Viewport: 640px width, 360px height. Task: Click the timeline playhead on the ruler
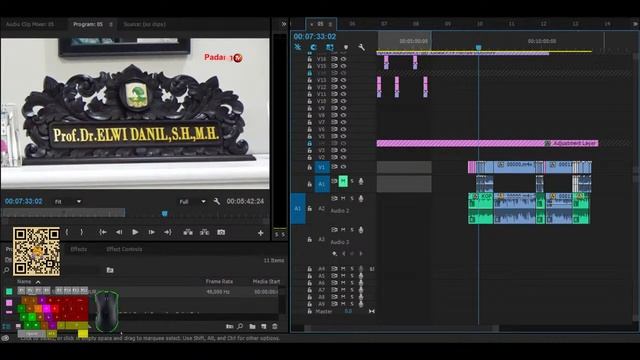point(478,48)
